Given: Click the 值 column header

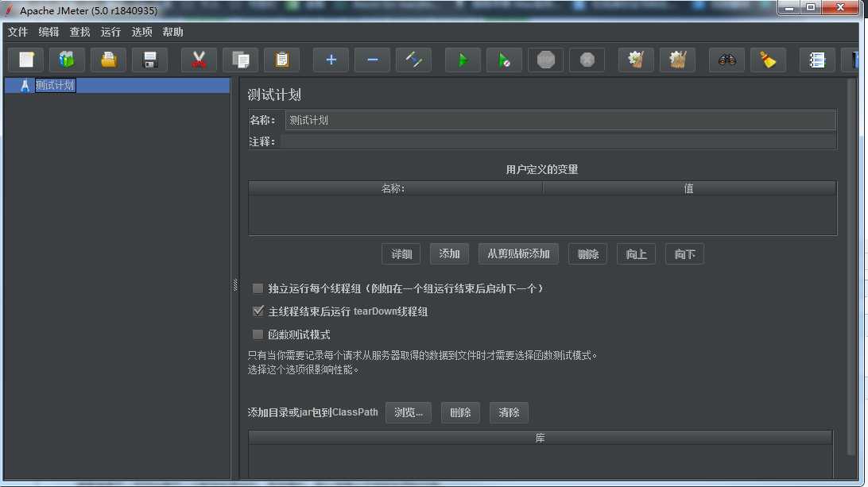Looking at the screenshot, I should (689, 189).
